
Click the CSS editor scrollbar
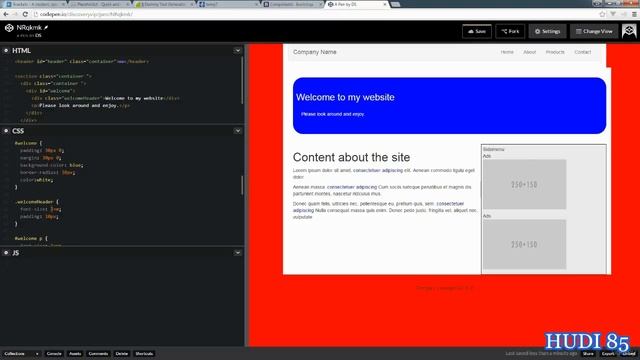tap(242, 185)
